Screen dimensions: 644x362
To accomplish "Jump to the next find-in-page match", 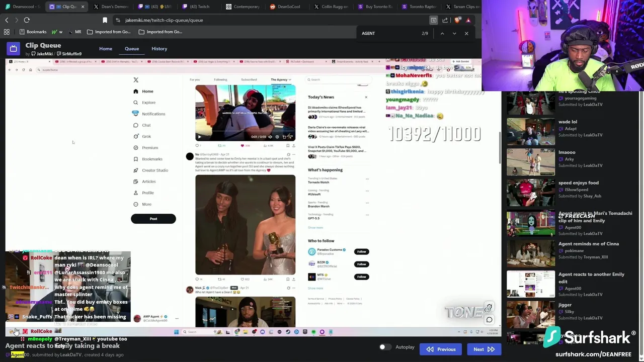I will [x=454, y=33].
